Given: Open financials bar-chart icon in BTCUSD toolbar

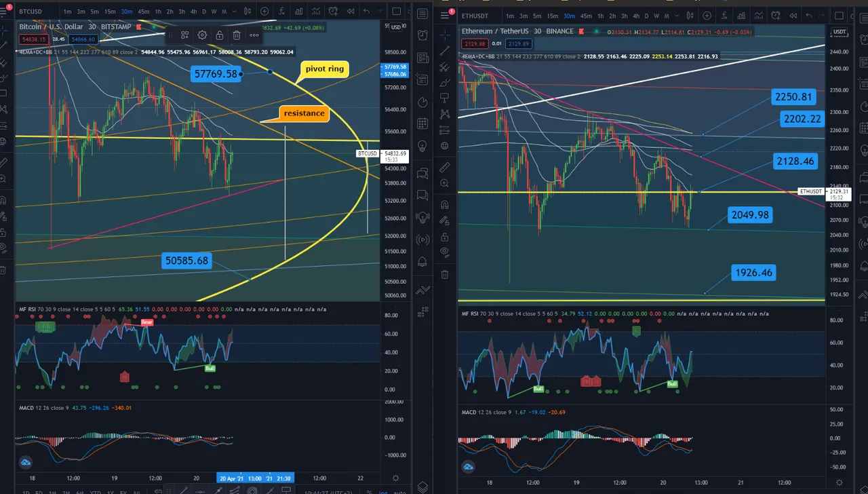Looking at the screenshot, I should coord(298,12).
